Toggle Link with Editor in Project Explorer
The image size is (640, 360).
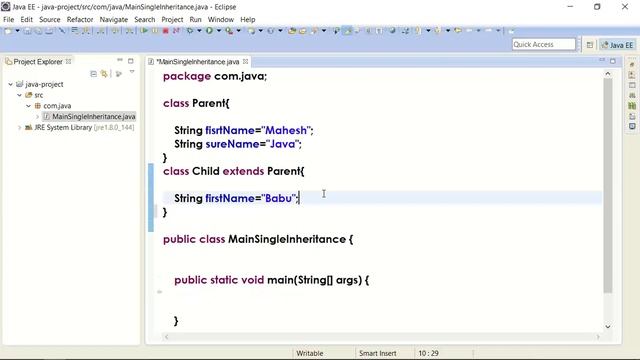point(104,73)
